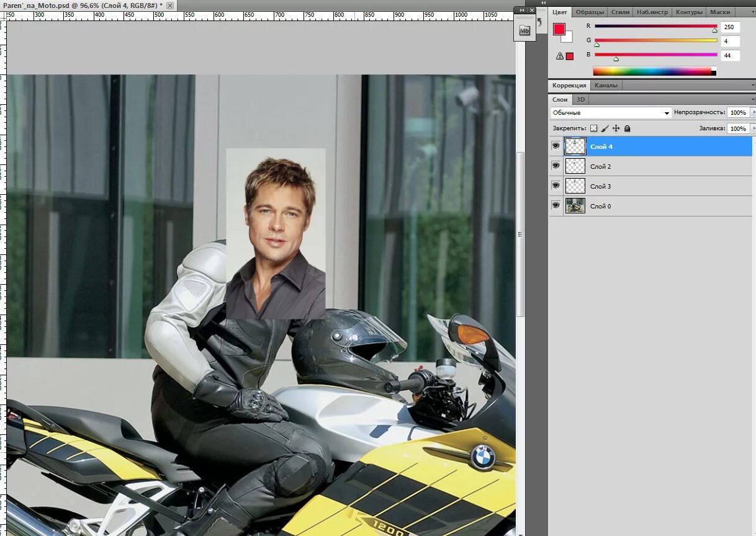Select the Слой 4 layer thumbnail
This screenshot has height=536, width=756.
[575, 146]
